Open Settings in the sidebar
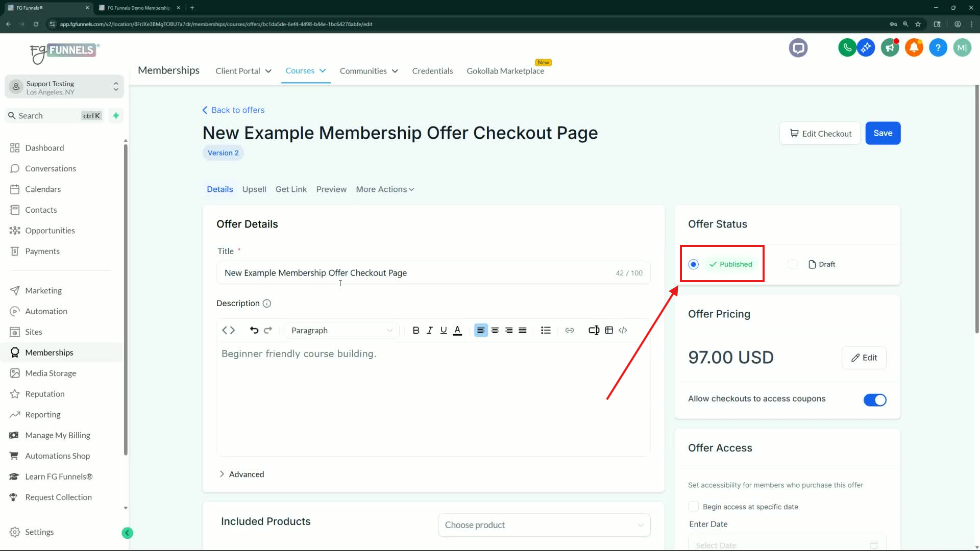This screenshot has width=980, height=551. coord(39,532)
